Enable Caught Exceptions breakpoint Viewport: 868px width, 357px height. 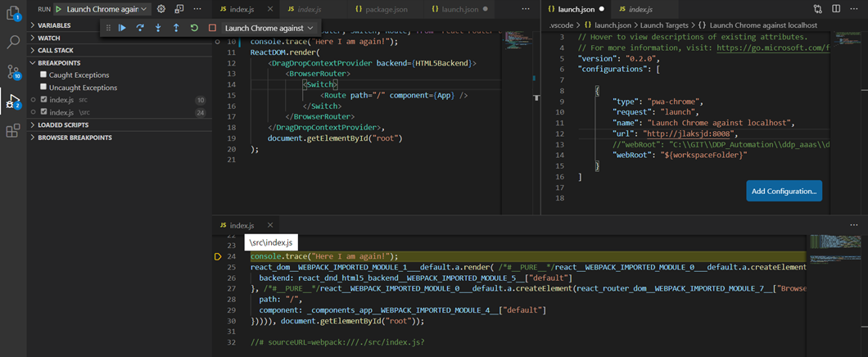43,75
